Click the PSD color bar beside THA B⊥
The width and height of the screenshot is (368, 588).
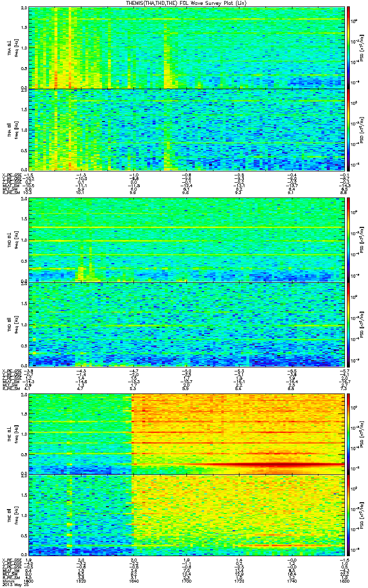click(x=348, y=48)
